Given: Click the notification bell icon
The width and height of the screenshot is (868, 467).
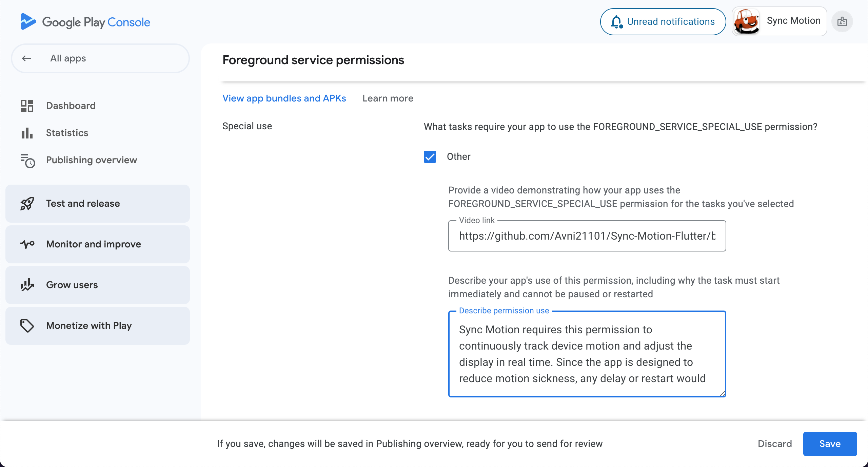Looking at the screenshot, I should (x=617, y=22).
